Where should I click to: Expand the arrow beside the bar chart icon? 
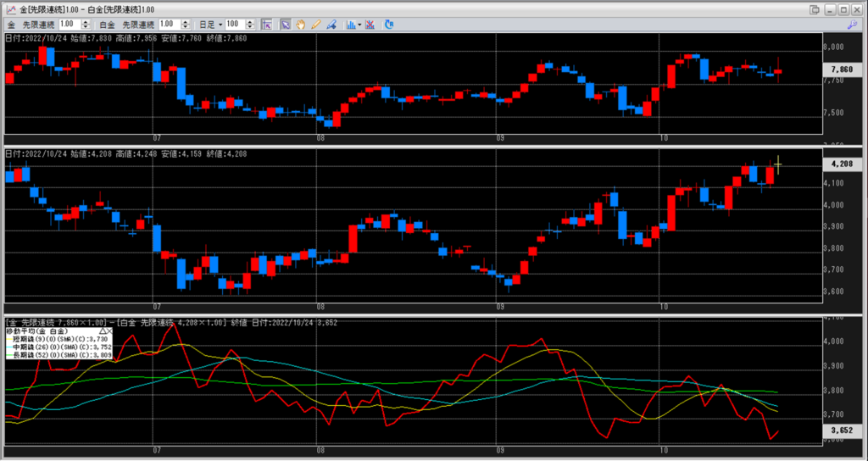(359, 25)
